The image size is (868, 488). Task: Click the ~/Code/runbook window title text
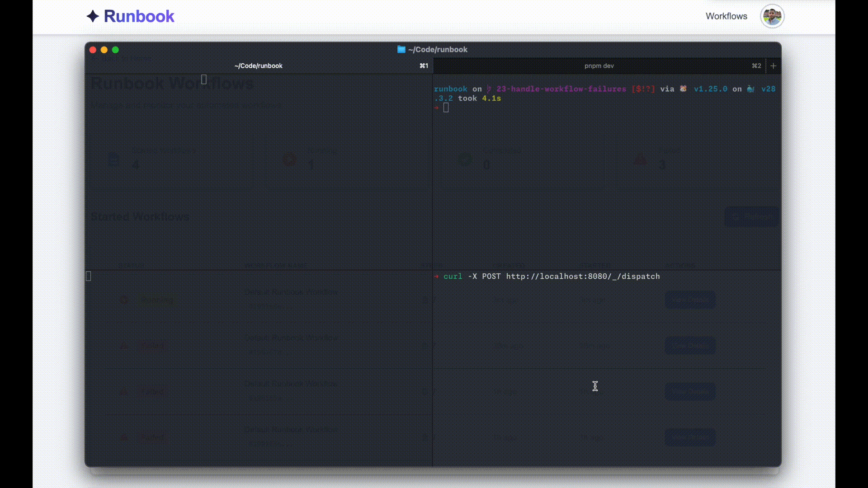(438, 50)
